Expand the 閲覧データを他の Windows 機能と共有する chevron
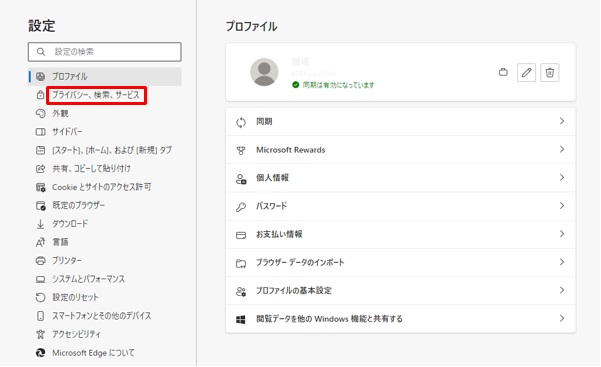The image size is (601, 367). coord(562,318)
